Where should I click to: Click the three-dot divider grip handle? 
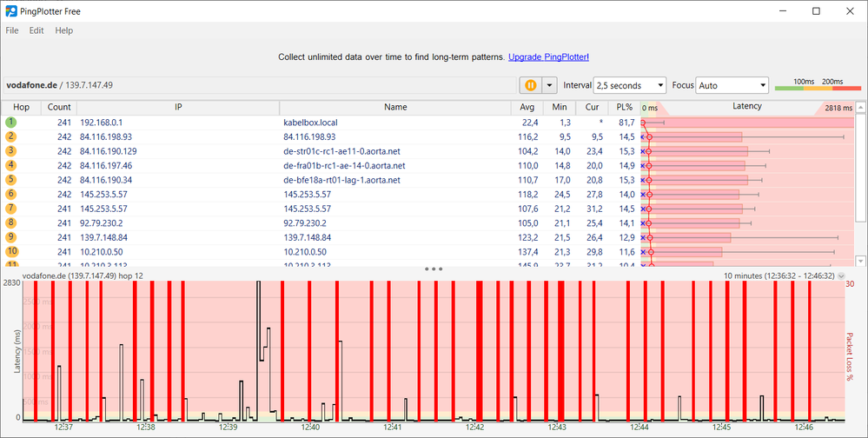coord(434,269)
